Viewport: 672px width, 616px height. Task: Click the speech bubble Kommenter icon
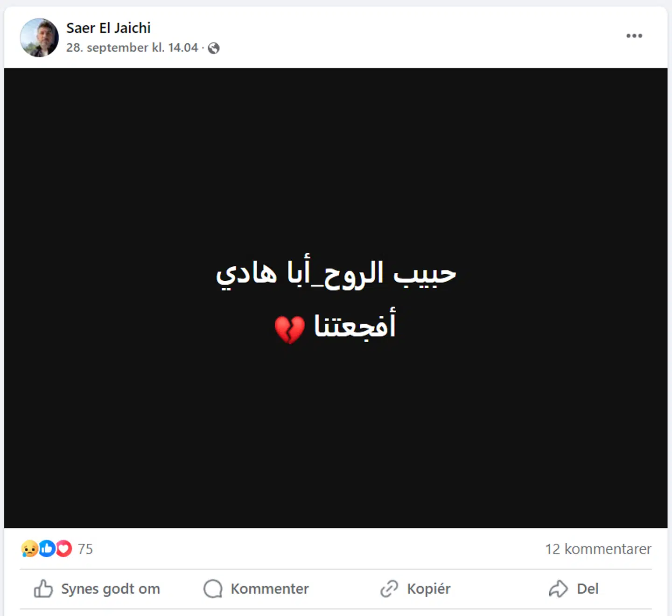pos(213,589)
